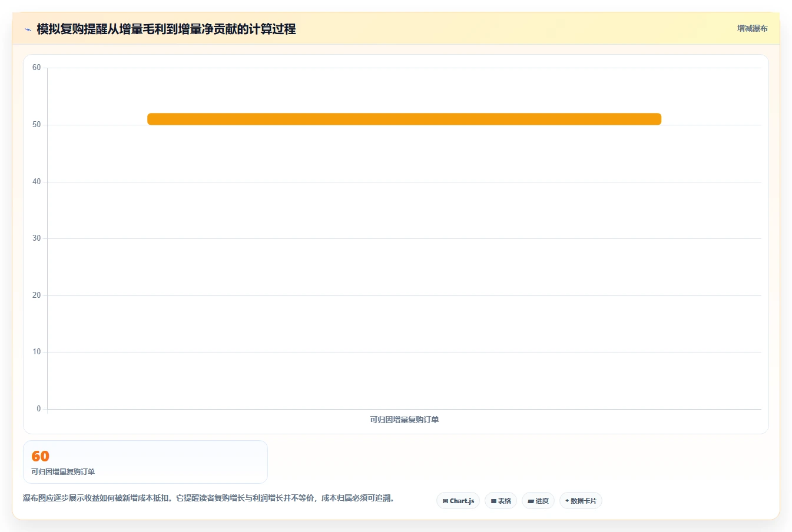Click the orange 60 value in the data card
This screenshot has height=532, width=792.
[x=41, y=456]
